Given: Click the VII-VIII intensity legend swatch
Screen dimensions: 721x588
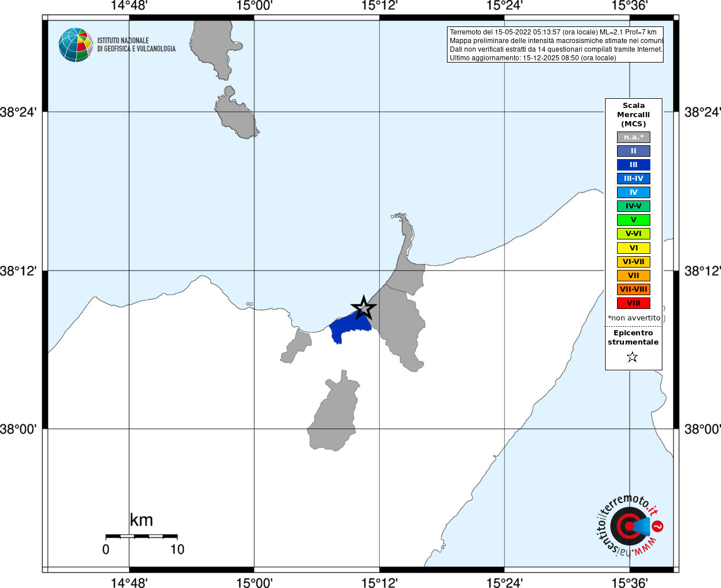Looking at the screenshot, I should click(x=634, y=289).
